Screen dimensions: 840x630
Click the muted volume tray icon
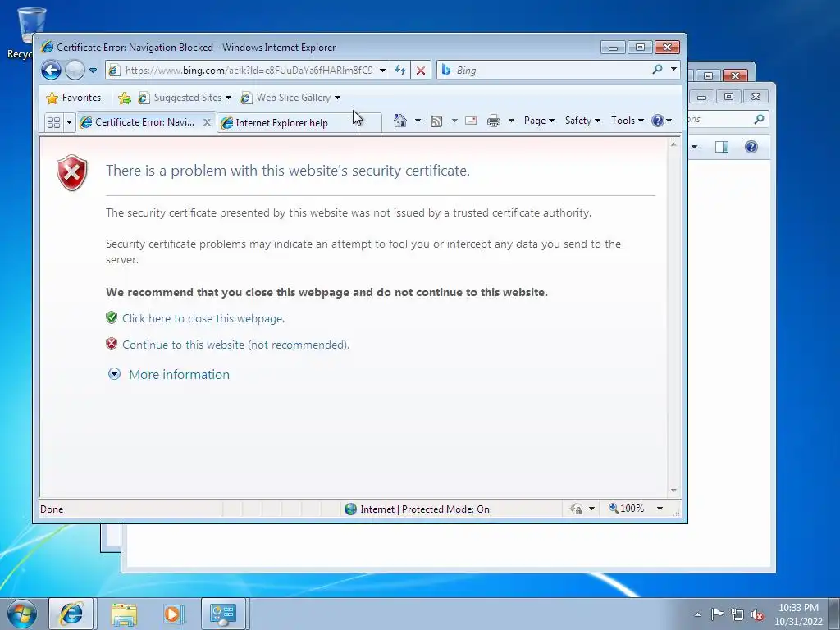(x=757, y=614)
